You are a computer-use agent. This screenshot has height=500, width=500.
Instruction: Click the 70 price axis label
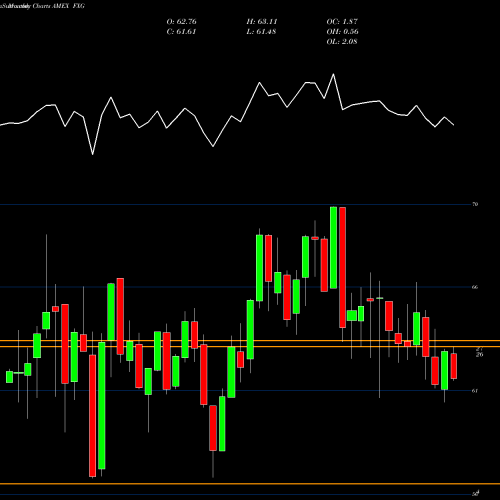(x=475, y=204)
